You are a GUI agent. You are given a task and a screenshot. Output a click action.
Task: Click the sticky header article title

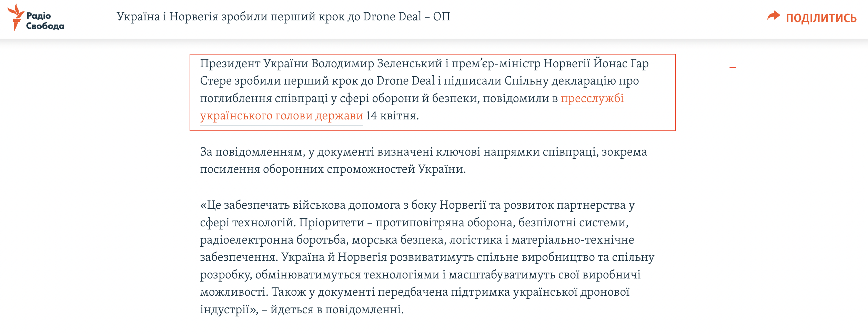[283, 17]
